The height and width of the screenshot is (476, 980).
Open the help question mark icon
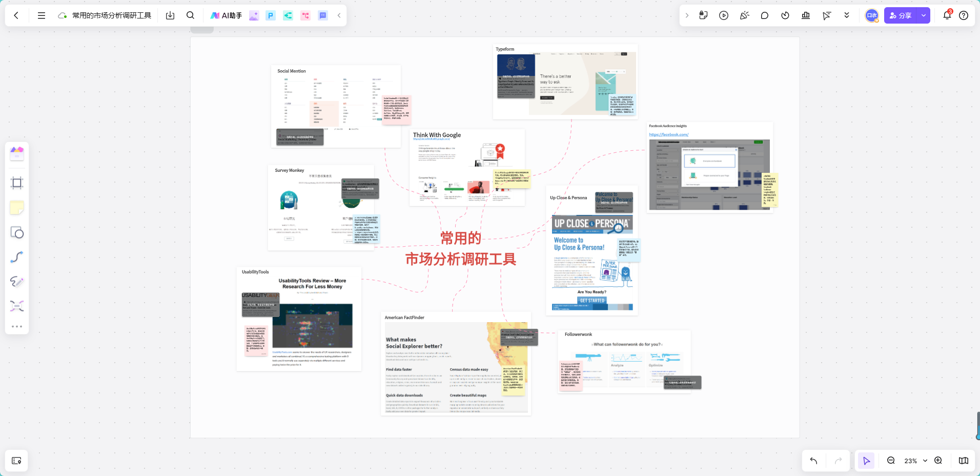pyautogui.click(x=964, y=15)
